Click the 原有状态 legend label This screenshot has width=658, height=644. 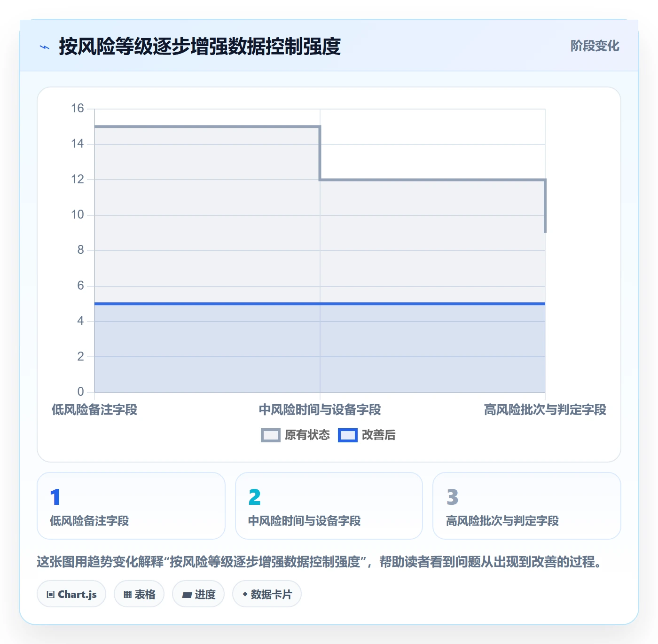point(307,435)
